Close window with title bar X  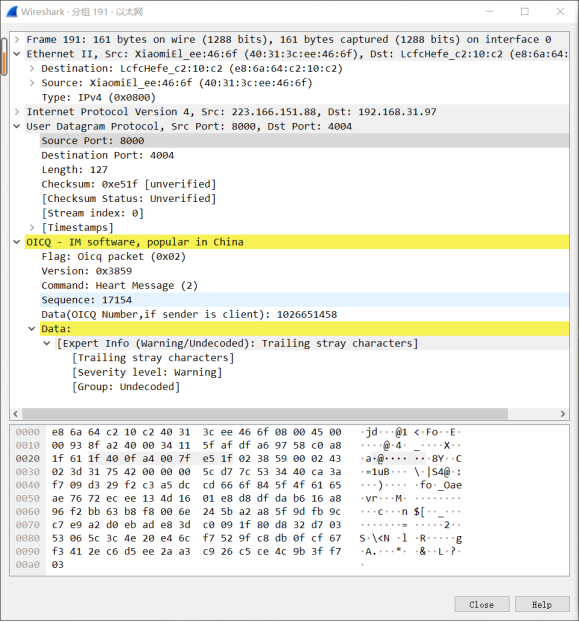560,12
